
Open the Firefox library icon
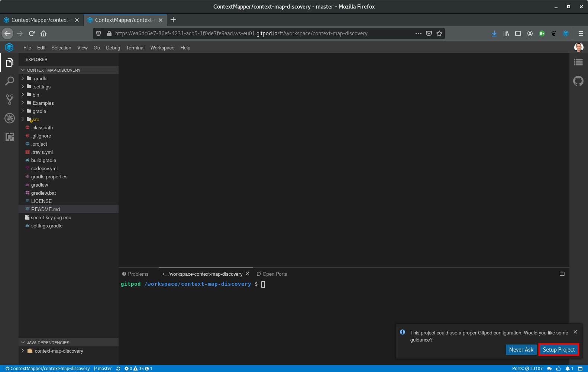coord(506,33)
